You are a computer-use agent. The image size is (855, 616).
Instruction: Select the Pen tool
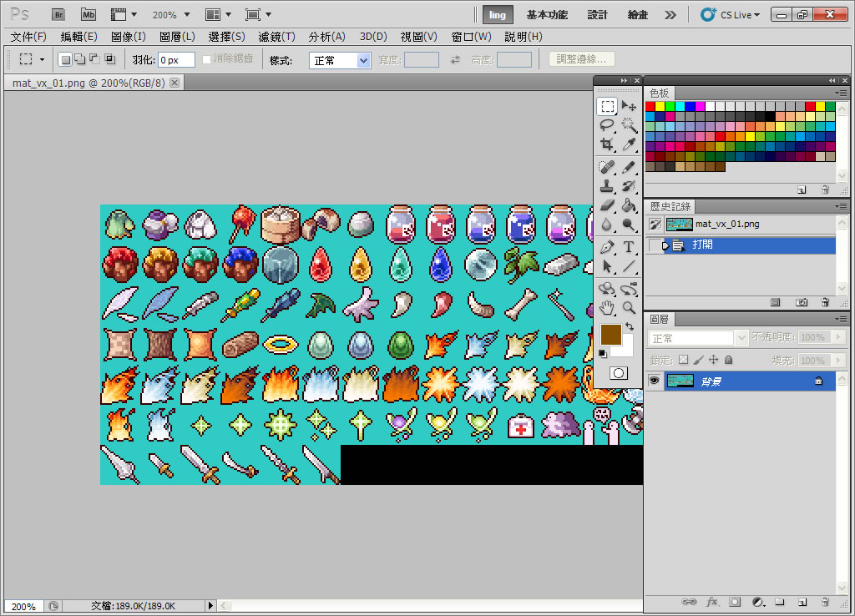[x=607, y=247]
